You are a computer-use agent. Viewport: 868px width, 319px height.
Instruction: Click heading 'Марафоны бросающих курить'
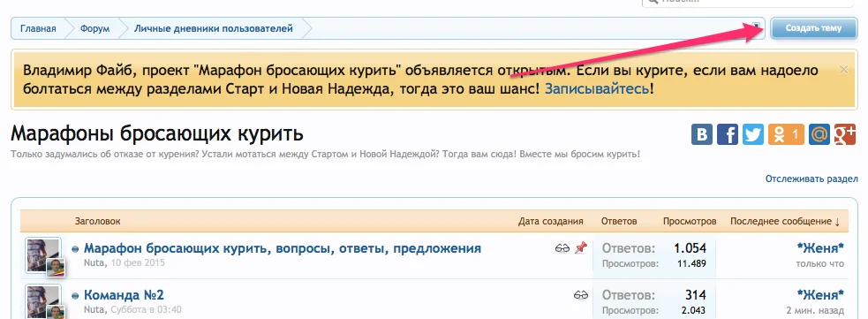click(157, 134)
